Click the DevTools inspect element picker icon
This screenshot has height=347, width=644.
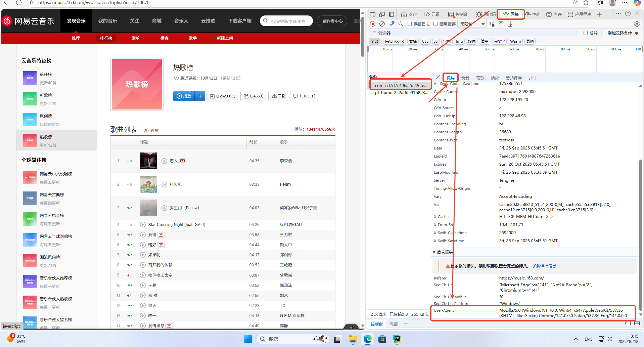373,14
